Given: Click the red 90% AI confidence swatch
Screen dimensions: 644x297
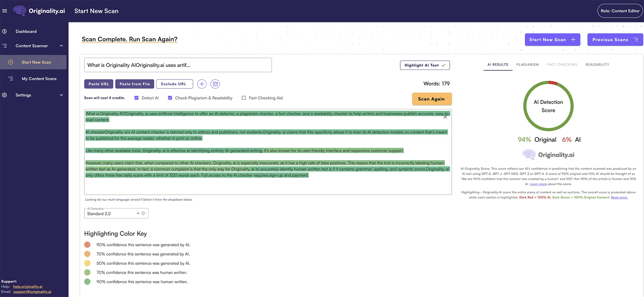Looking at the screenshot, I should point(87,245).
